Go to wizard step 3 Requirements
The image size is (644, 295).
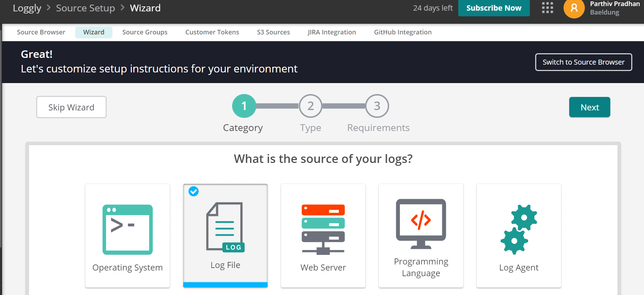377,106
